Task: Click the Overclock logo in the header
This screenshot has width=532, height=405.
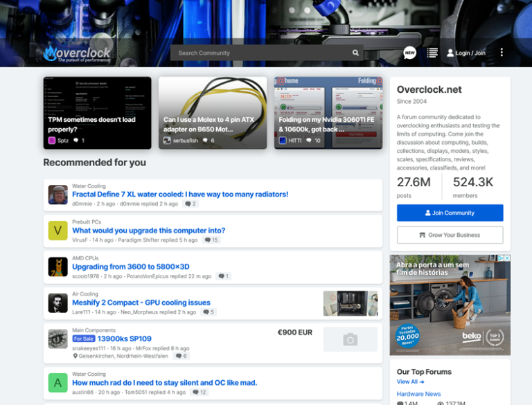Action: [x=77, y=53]
